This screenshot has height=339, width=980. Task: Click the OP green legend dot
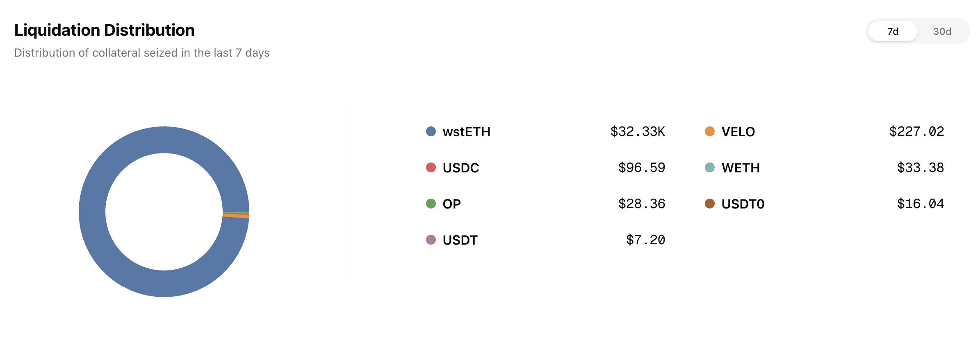tap(431, 204)
